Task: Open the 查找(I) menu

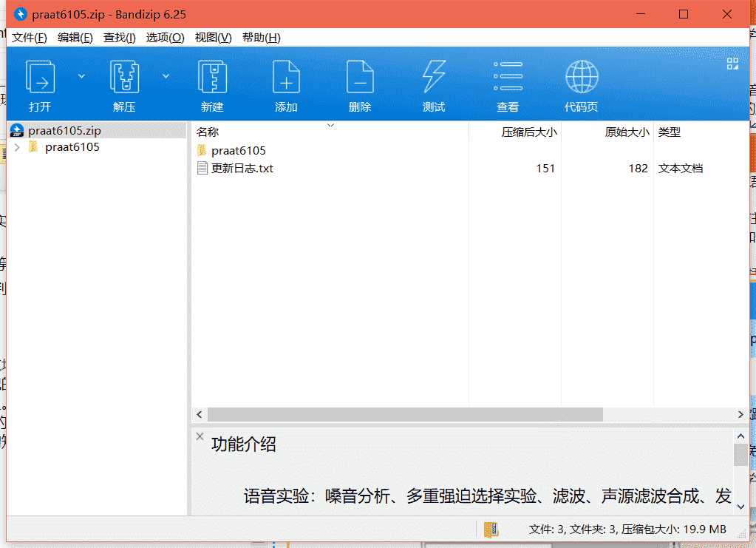Action: [120, 38]
